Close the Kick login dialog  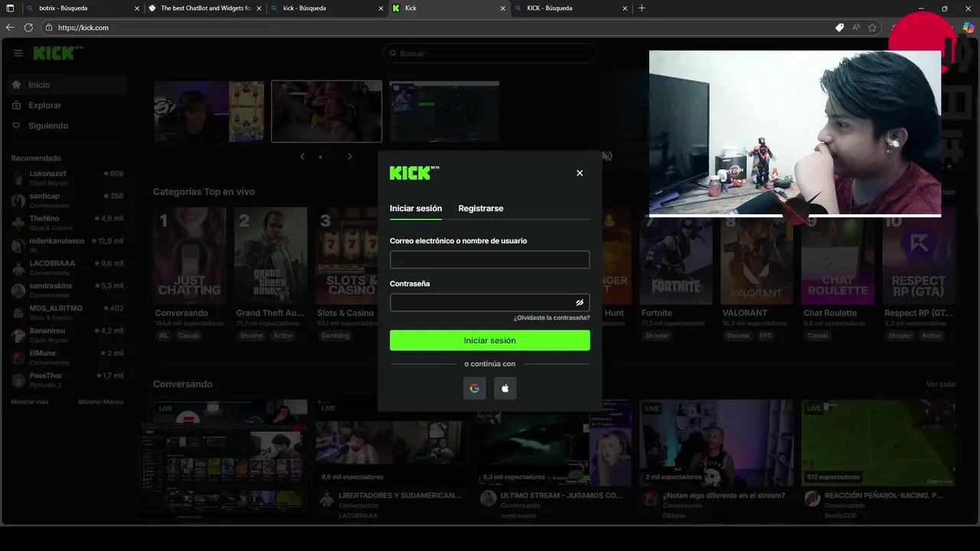580,173
